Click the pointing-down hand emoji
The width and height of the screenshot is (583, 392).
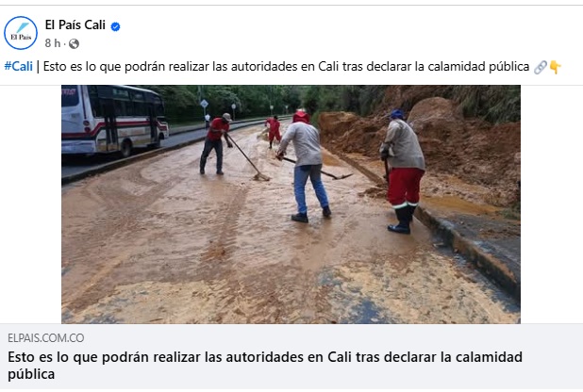(x=555, y=67)
